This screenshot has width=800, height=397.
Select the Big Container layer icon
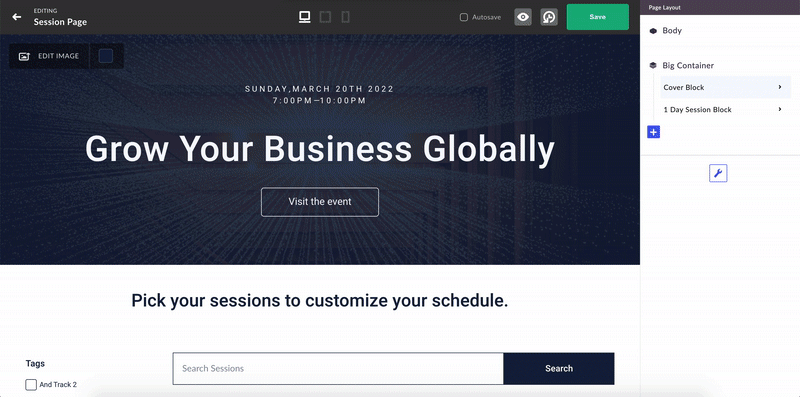[653, 65]
